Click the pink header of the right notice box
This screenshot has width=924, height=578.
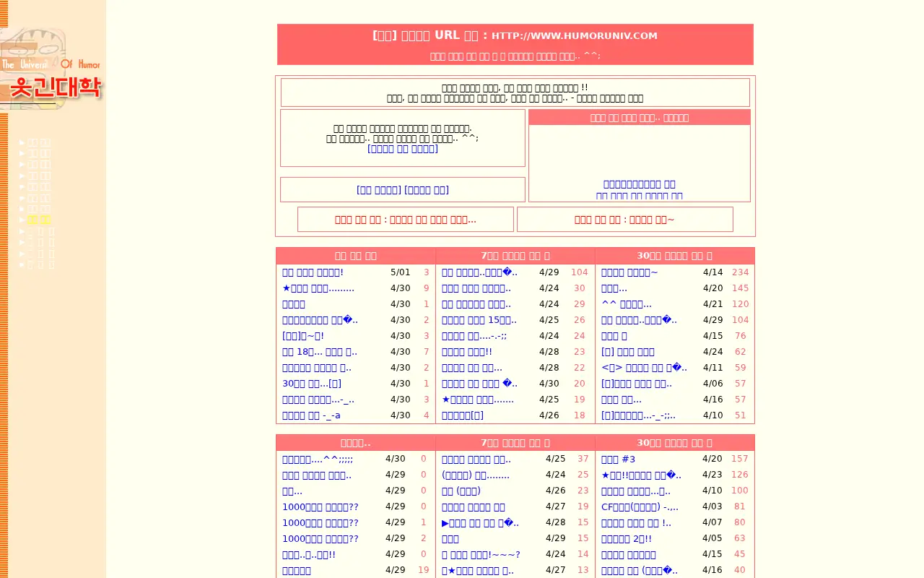click(640, 117)
